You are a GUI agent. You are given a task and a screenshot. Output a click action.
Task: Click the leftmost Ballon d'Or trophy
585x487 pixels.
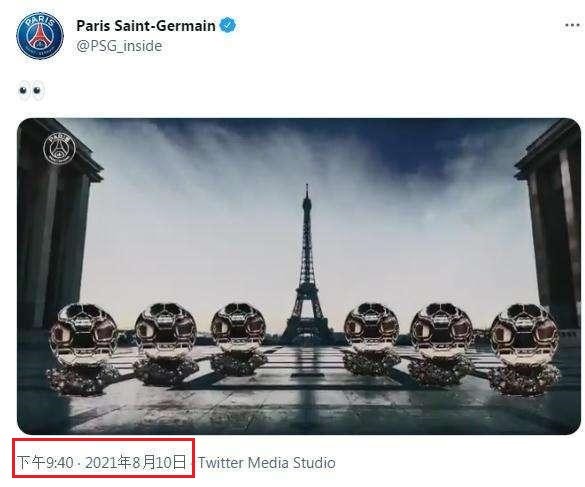coord(82,348)
